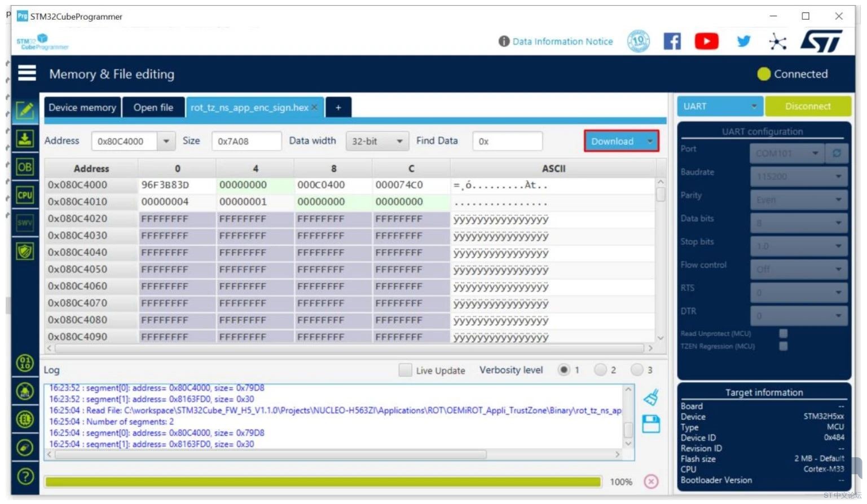This screenshot has width=867, height=504.
Task: Open the security shield panel
Action: (x=25, y=251)
